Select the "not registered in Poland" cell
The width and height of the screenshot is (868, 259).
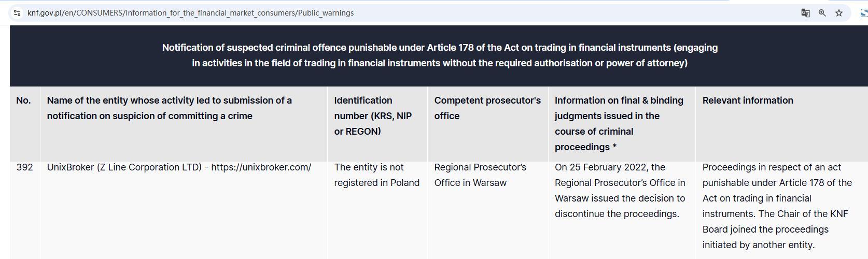click(x=376, y=175)
